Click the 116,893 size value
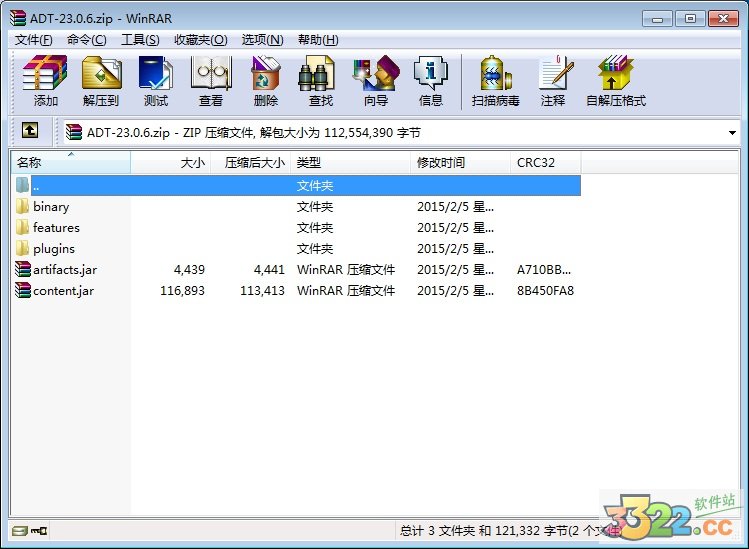The image size is (749, 549). [x=182, y=291]
